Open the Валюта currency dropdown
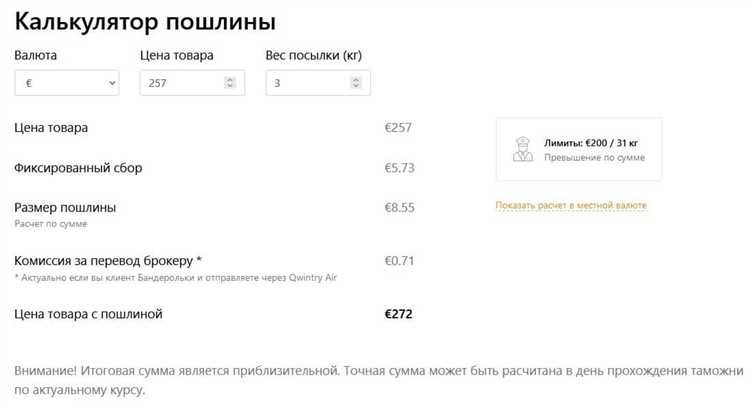750x411 pixels. [65, 84]
